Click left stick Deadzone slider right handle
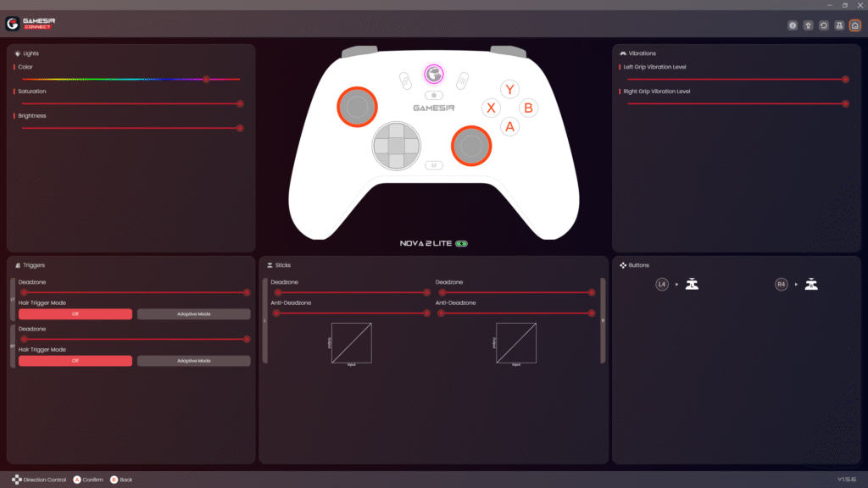The height and width of the screenshot is (488, 868). click(426, 292)
